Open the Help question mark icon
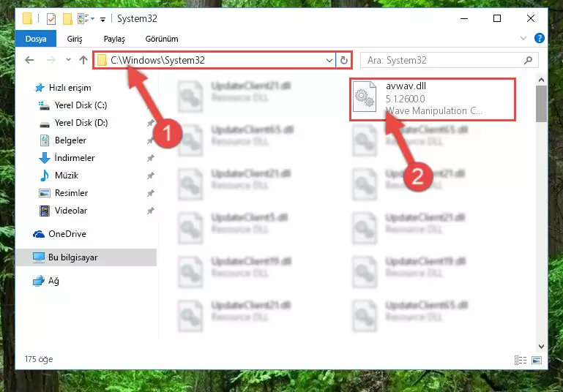Screen dimensions: 563x392 (539, 38)
